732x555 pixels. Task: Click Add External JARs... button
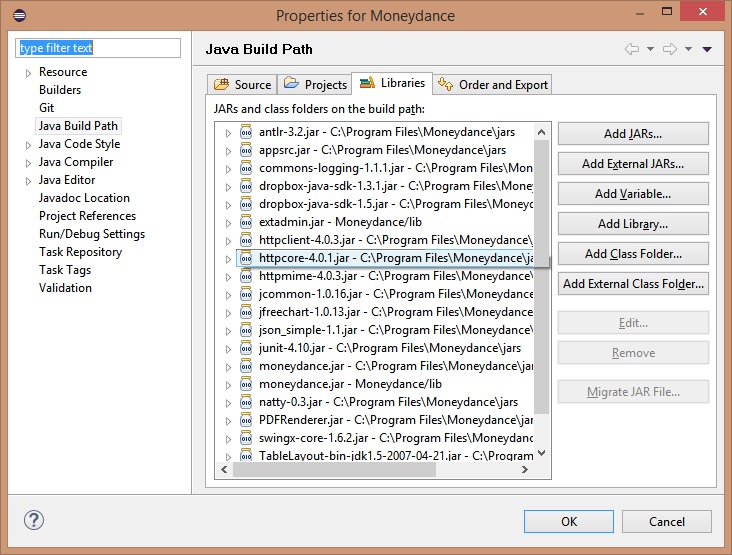click(633, 164)
